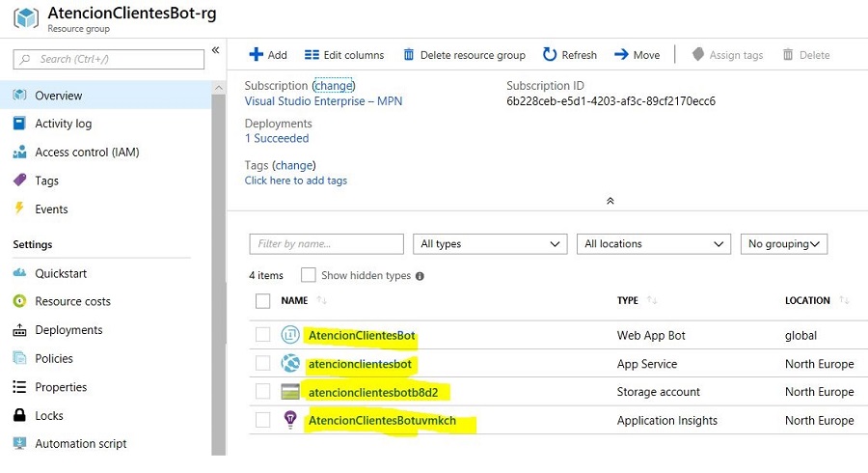Click the Events lightning bolt icon
The height and width of the screenshot is (473, 868).
coord(19,209)
